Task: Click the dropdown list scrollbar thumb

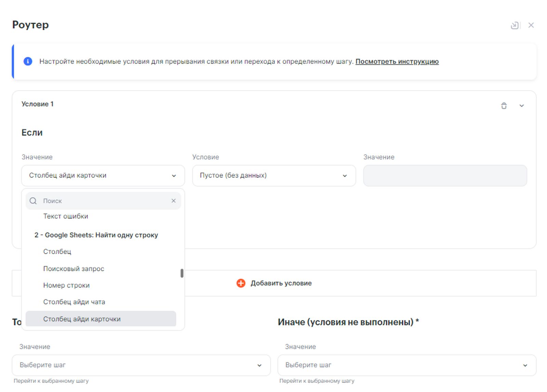Action: [x=182, y=273]
